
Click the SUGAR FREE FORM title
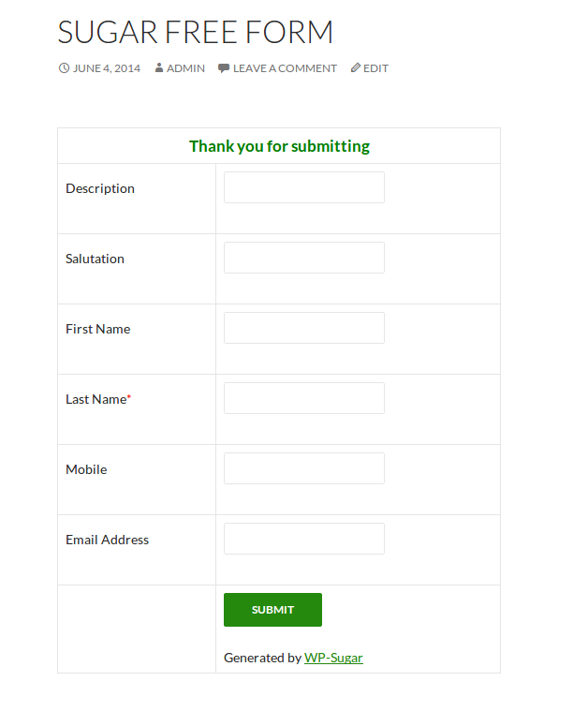(x=196, y=32)
